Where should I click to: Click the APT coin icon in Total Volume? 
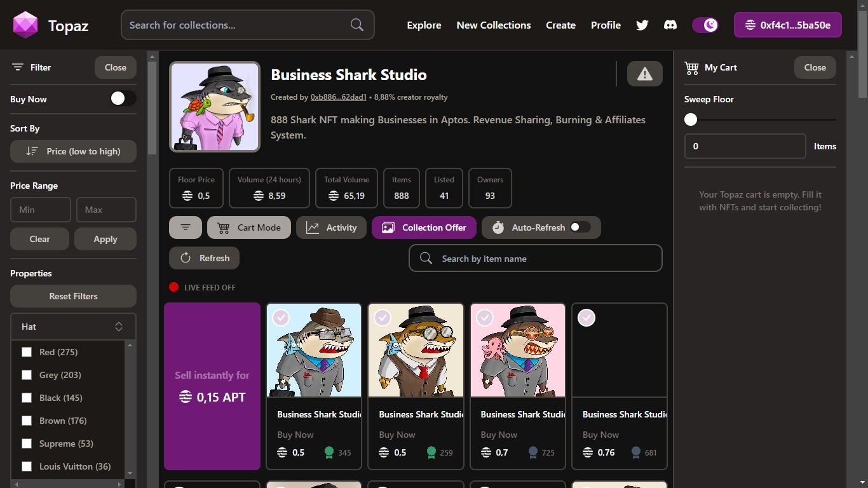tap(334, 196)
